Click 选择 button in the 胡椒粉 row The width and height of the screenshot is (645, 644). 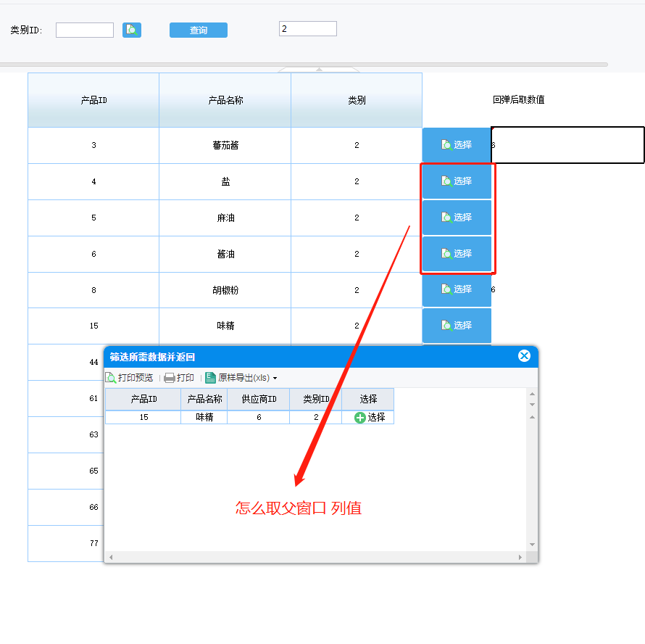coord(457,289)
